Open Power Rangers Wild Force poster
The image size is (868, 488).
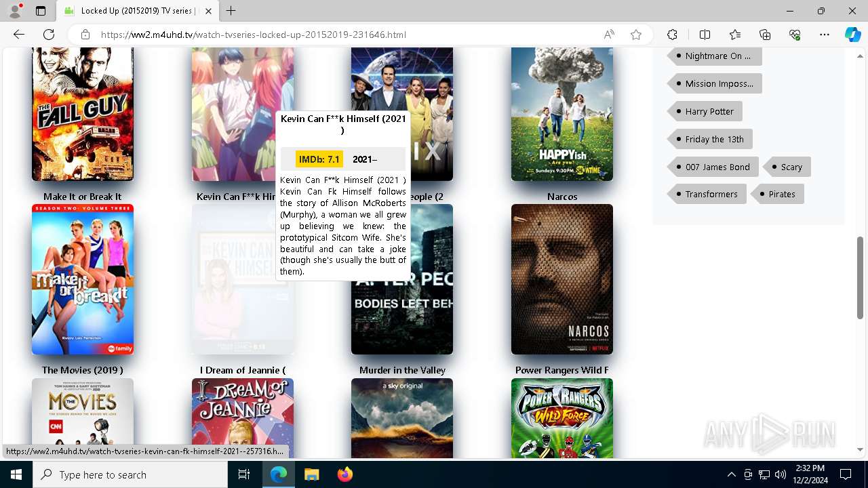(562, 418)
